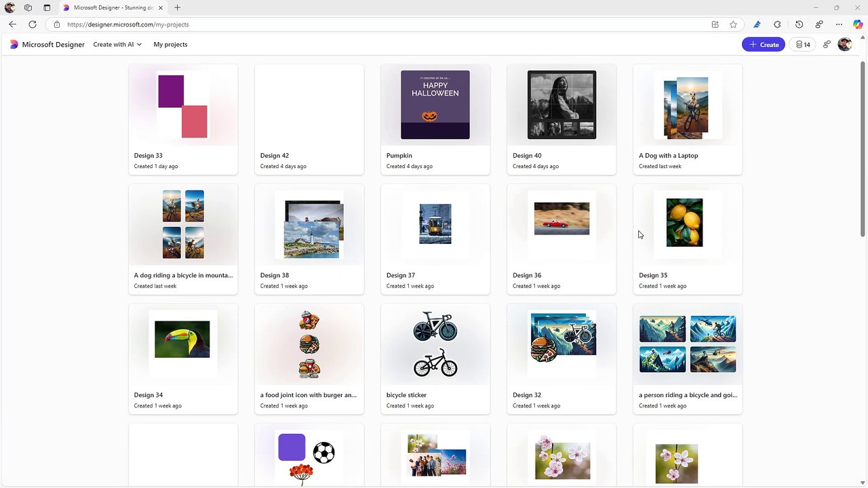This screenshot has height=488, width=868.
Task: Click the 'Design 40' title label
Action: coord(527,155)
